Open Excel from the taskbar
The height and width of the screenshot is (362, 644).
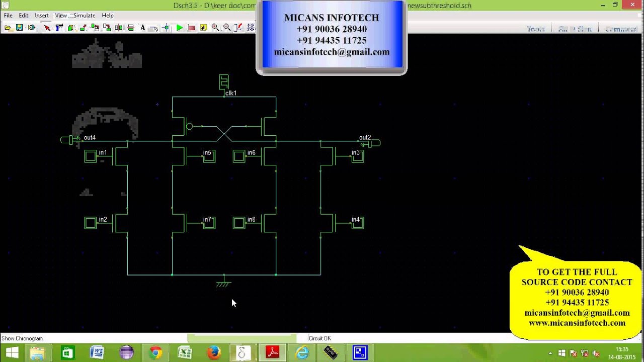pos(185,353)
